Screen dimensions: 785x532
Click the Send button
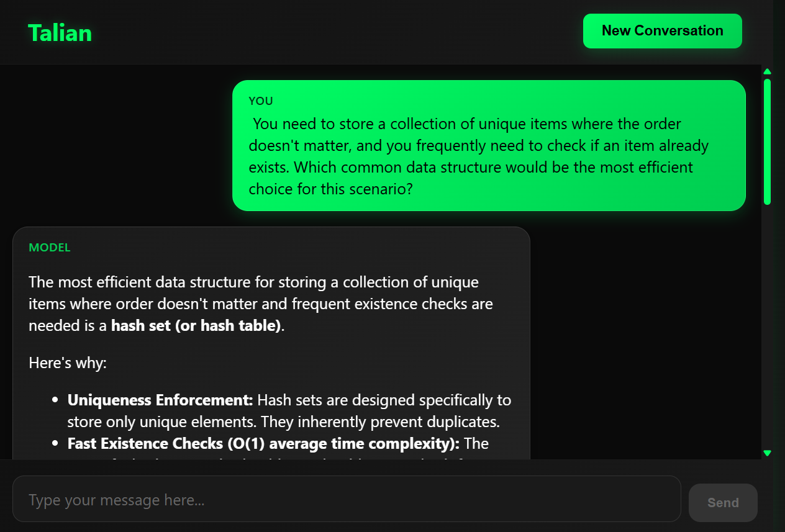(x=723, y=503)
